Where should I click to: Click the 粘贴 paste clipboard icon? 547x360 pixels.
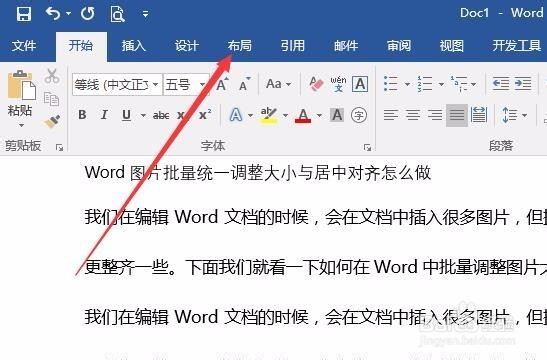pos(21,85)
